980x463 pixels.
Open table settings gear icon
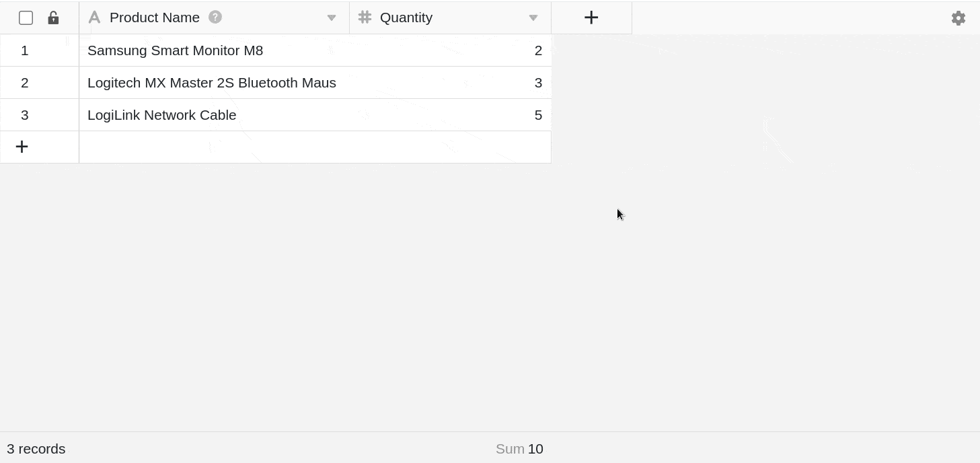958,18
